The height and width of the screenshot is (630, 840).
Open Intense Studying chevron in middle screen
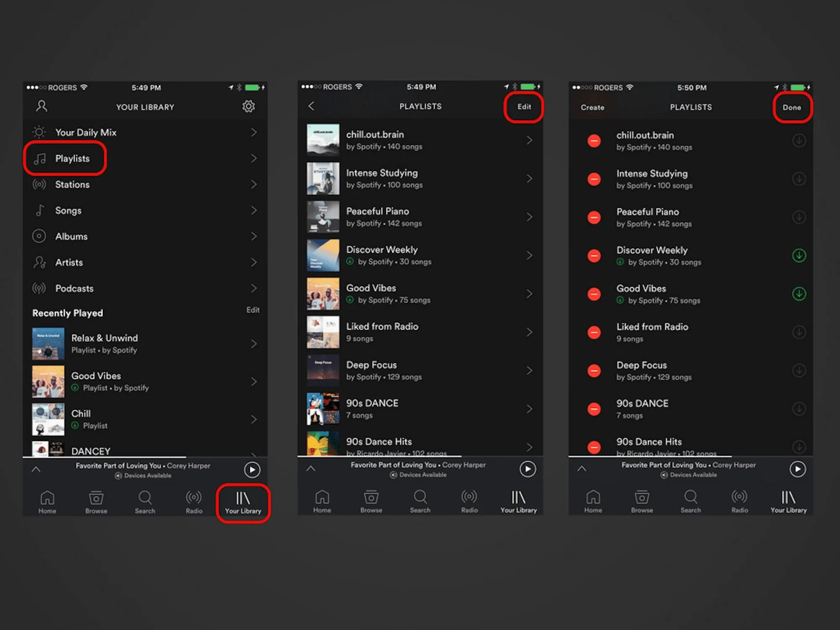[x=530, y=178]
